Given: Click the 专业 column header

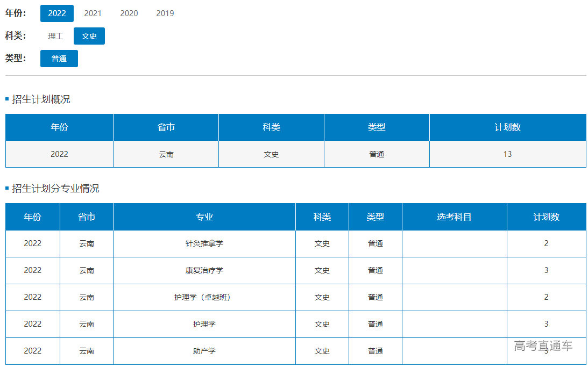Looking at the screenshot, I should click(x=204, y=217).
